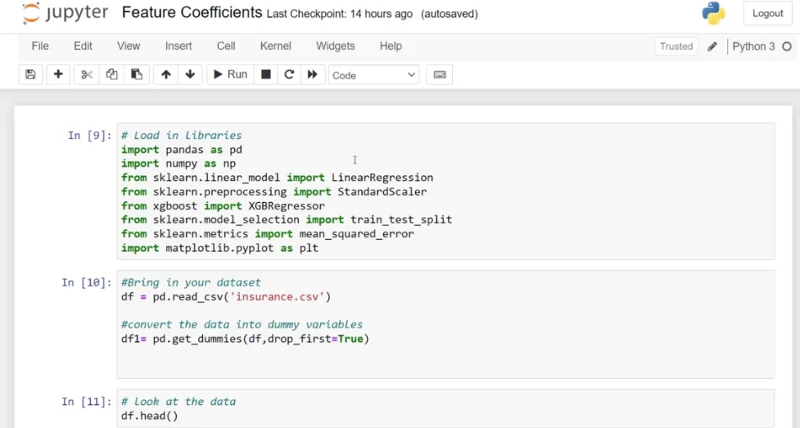Open the File menu
Image resolution: width=800 pixels, height=428 pixels.
click(x=40, y=46)
